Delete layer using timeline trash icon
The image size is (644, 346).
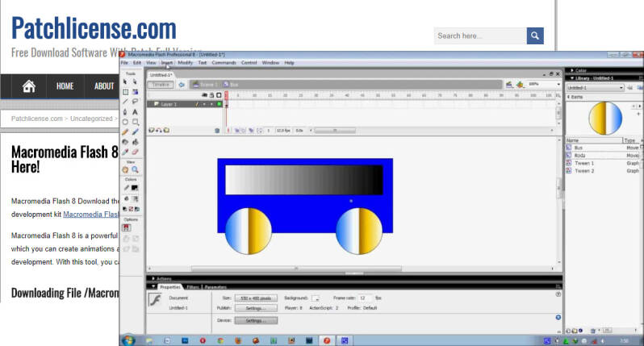pyautogui.click(x=217, y=131)
